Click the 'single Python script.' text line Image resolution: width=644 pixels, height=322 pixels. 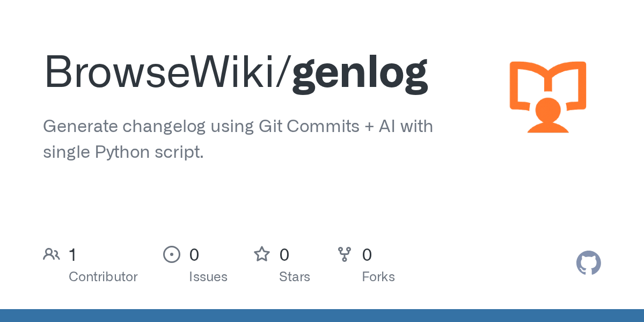coord(123,152)
